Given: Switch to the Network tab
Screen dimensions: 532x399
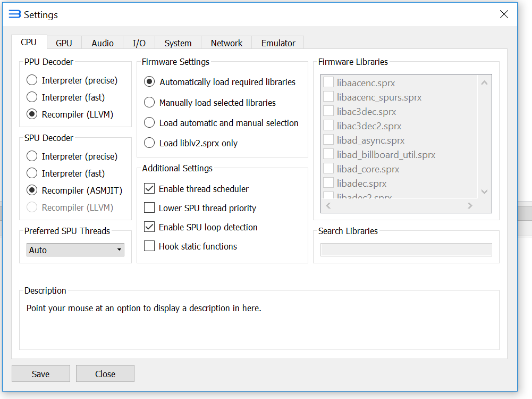Looking at the screenshot, I should tap(226, 42).
